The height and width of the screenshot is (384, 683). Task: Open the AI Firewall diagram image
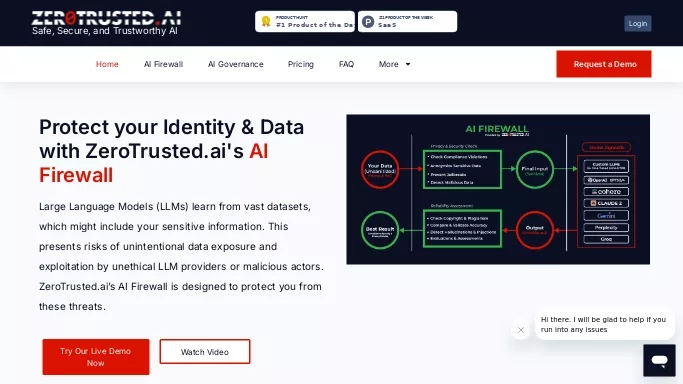[498, 189]
